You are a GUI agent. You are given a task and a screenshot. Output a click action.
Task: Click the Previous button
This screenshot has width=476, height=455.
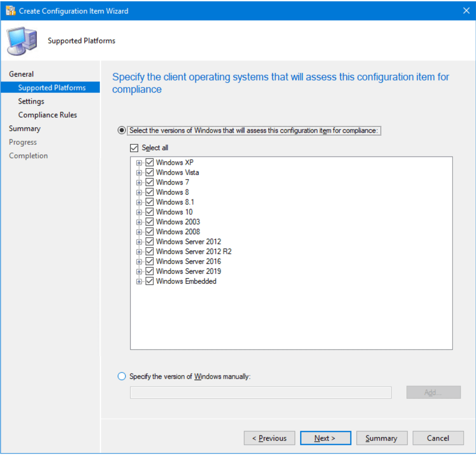[269, 438]
